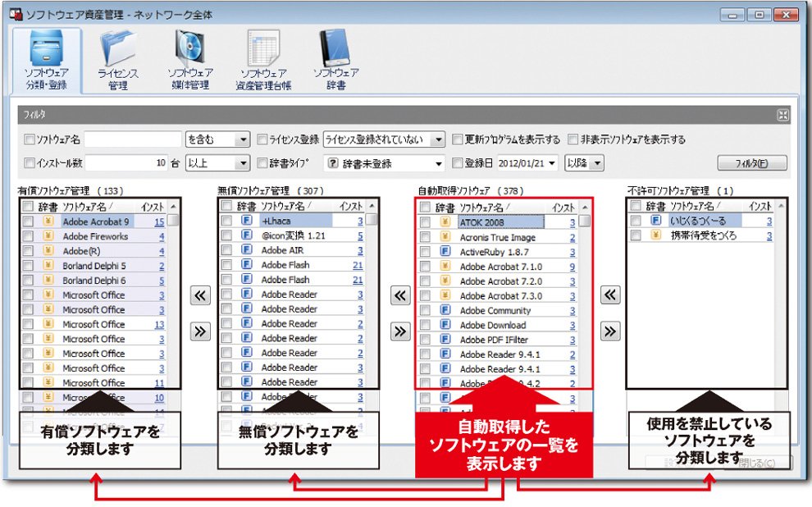Screen dimensions: 812x507
Task: Toggle the ライセンス登録 filter checkbox
Action: click(x=262, y=139)
